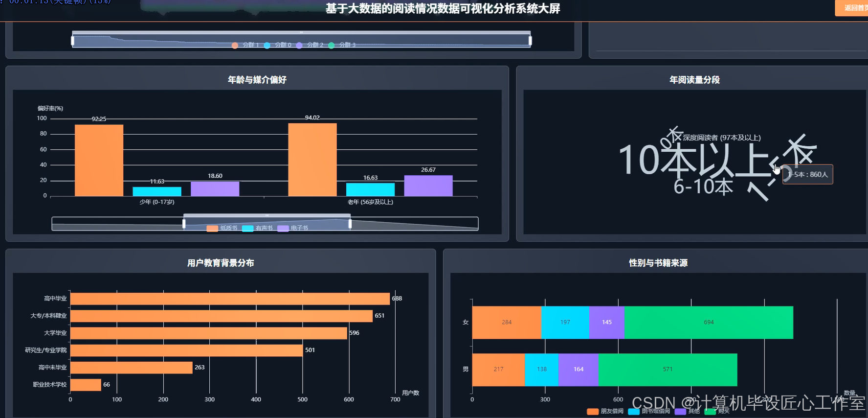This screenshot has height=418, width=868.
Task: Toggle the 其他 legend item
Action: (687, 411)
